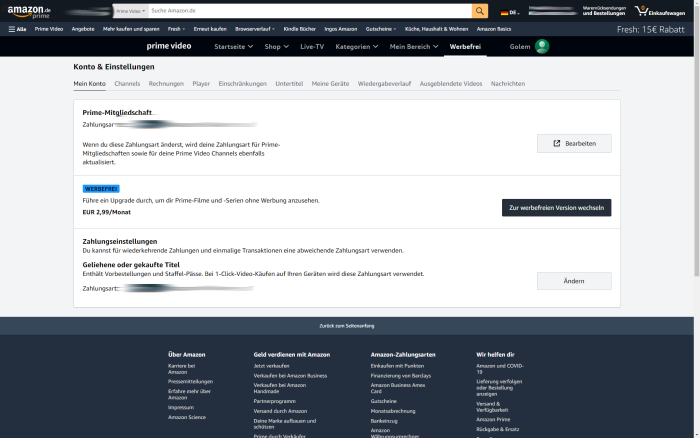Switch to the Nachrichten tab
This screenshot has width=700, height=438.
[508, 83]
